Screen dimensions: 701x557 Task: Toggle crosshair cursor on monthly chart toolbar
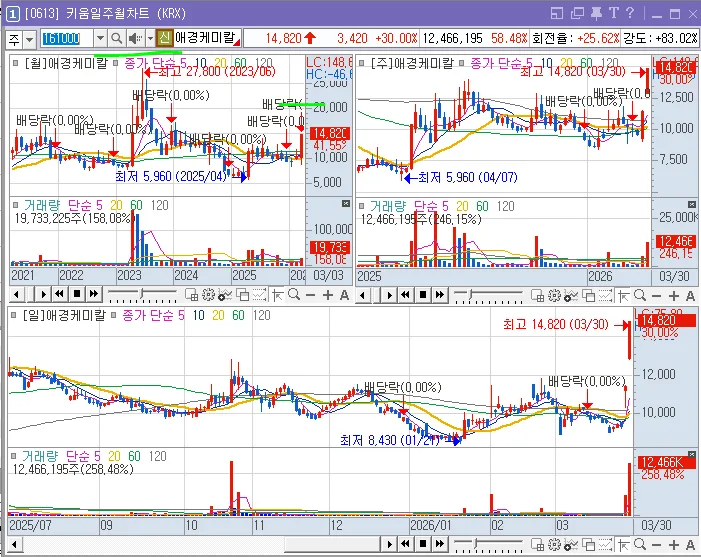(277, 295)
